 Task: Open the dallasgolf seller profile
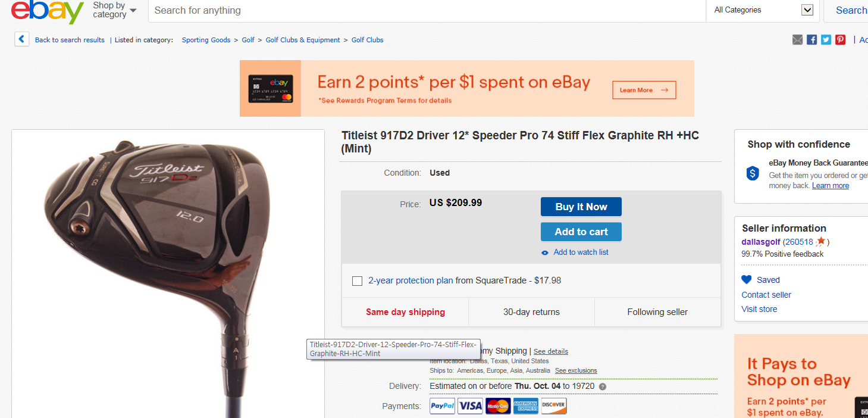[x=760, y=242]
